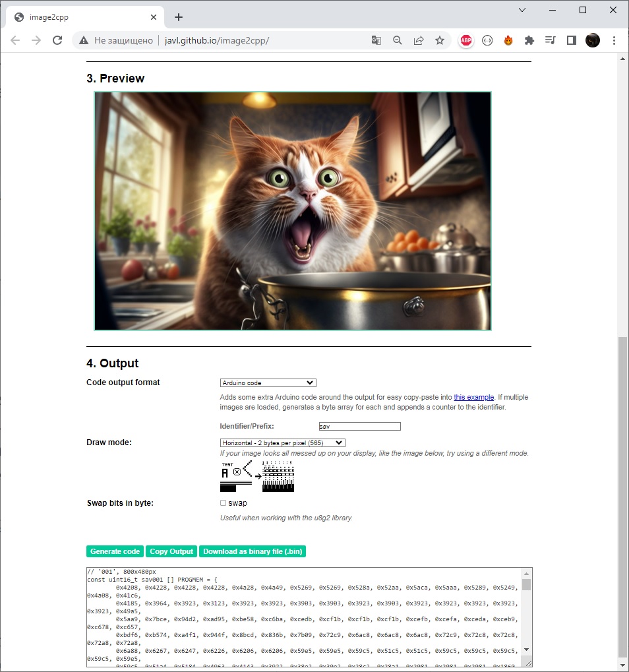
Task: Click the 'Swap bits in byte:' label
Action: 120,503
